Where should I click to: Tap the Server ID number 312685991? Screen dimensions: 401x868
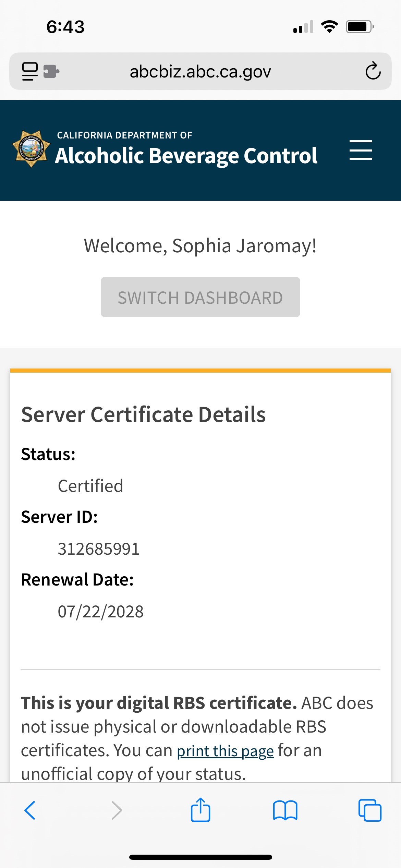pos(99,549)
